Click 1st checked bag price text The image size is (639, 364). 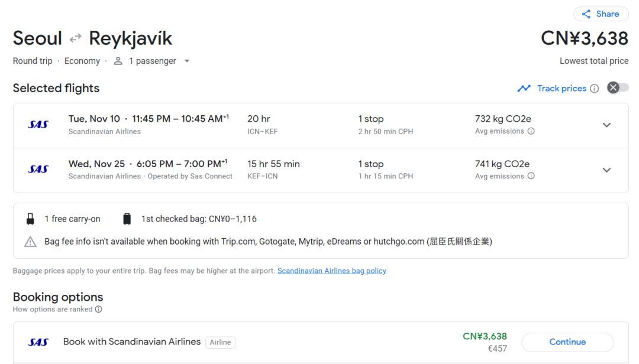pos(199,219)
